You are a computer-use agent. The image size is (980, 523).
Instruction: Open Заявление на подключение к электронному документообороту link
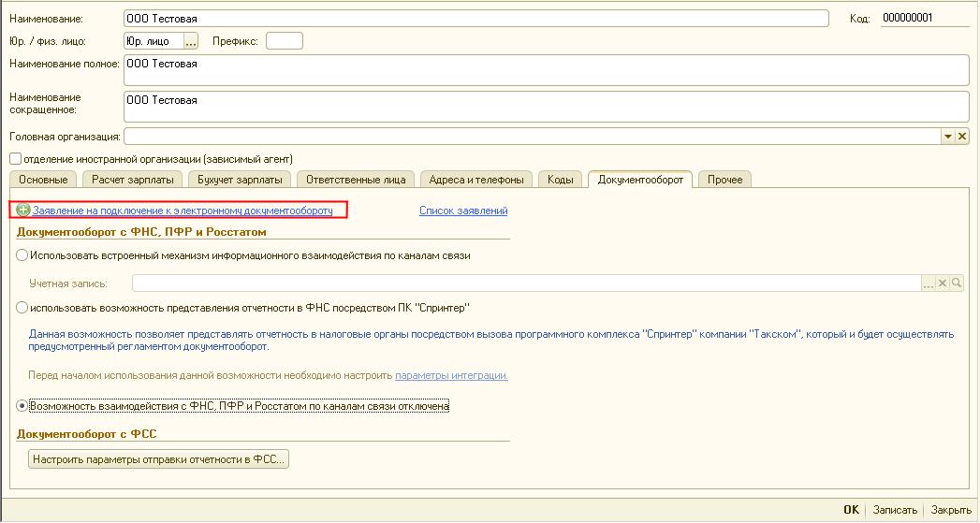(183, 211)
